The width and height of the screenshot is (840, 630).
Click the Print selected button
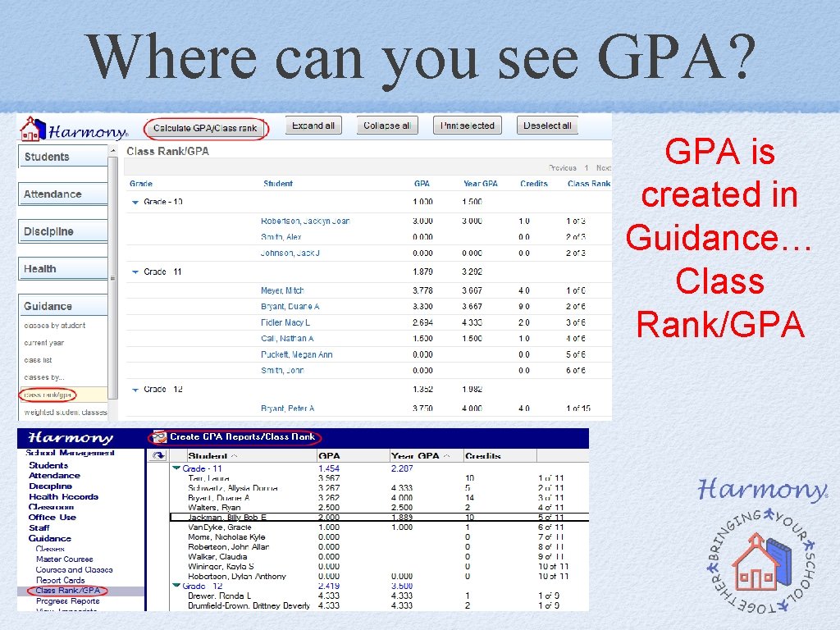pyautogui.click(x=467, y=126)
